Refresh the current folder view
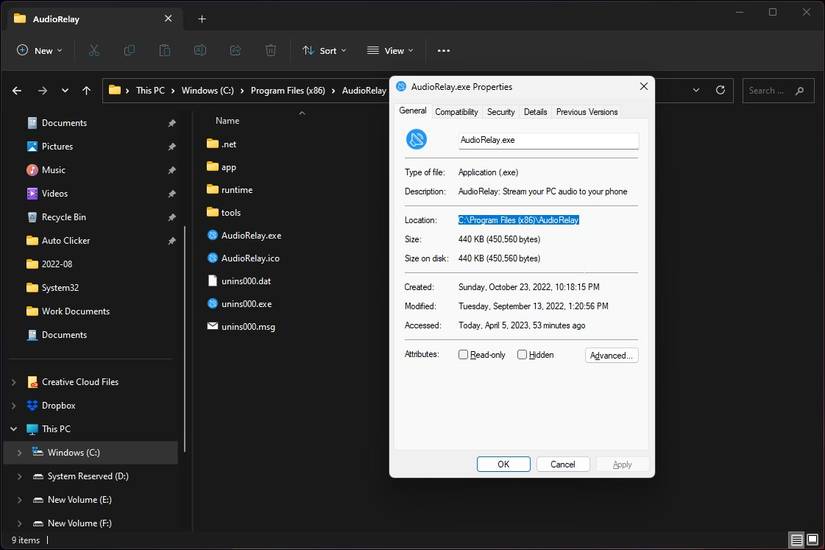 (720, 90)
